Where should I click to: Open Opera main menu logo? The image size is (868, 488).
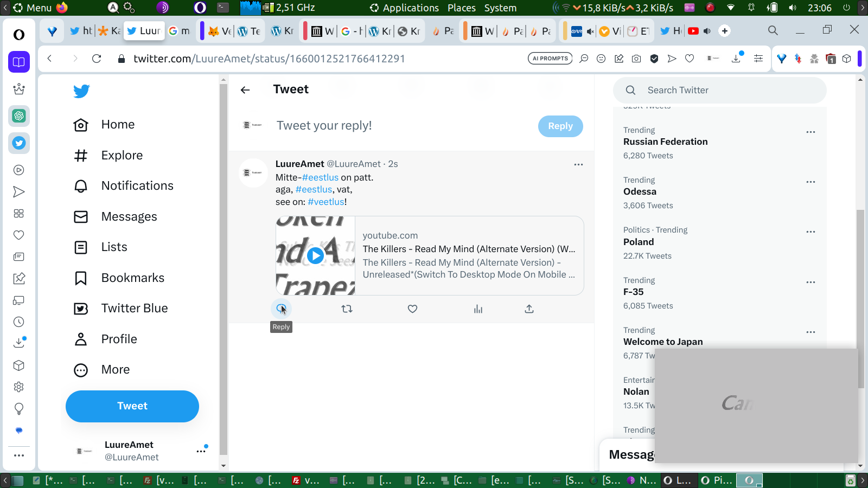tap(19, 35)
